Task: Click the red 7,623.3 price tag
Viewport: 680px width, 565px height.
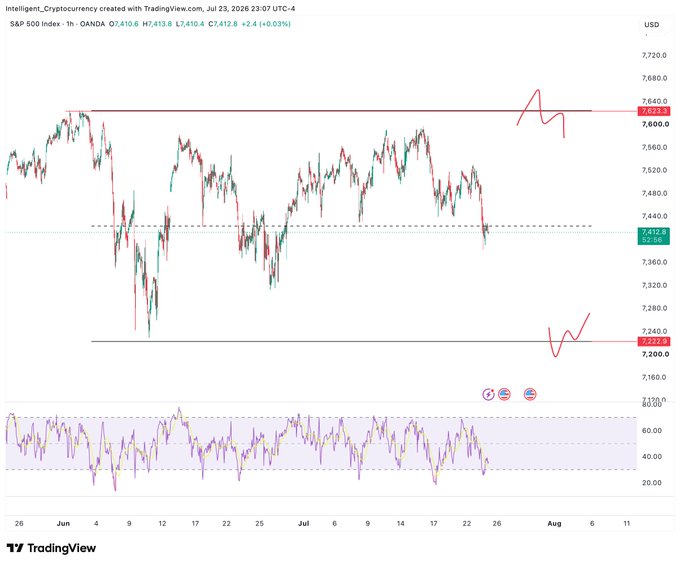Action: [654, 111]
